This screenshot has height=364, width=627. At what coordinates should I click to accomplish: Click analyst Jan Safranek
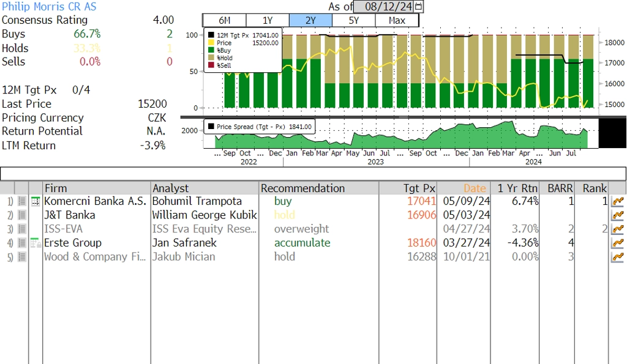(184, 243)
